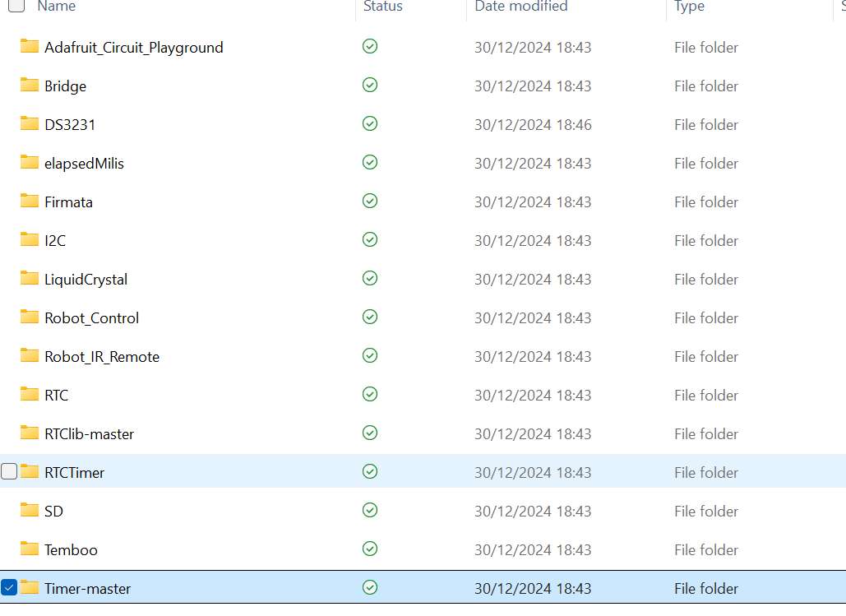
Task: Click the Robot_IR_Remote folder icon
Action: point(29,356)
